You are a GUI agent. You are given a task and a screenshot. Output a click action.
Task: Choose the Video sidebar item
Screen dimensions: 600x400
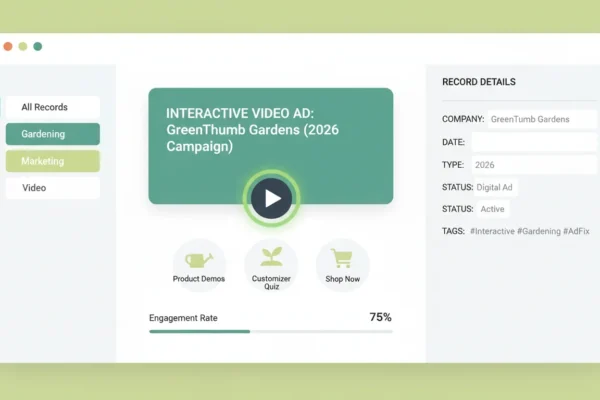(53, 188)
